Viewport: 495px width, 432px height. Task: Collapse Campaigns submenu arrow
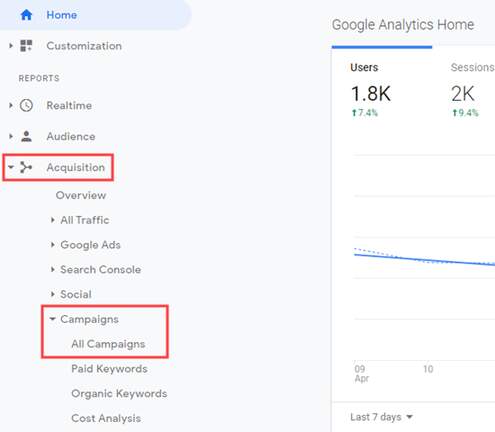52,319
